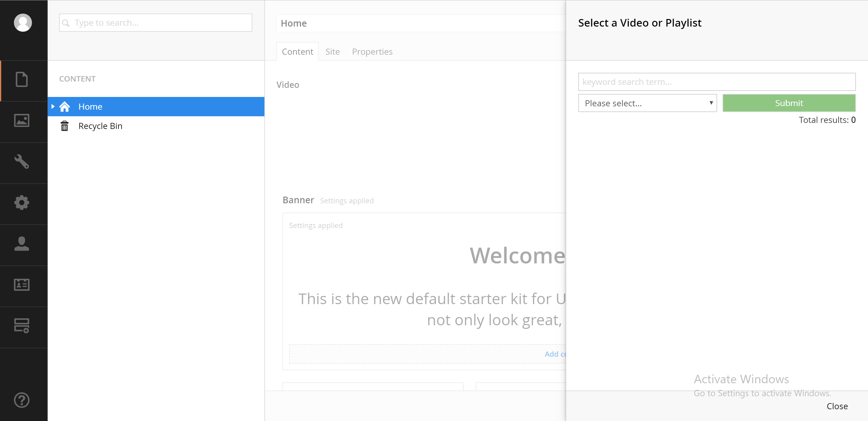
Task: Open the Members section ID card icon
Action: [x=22, y=285]
